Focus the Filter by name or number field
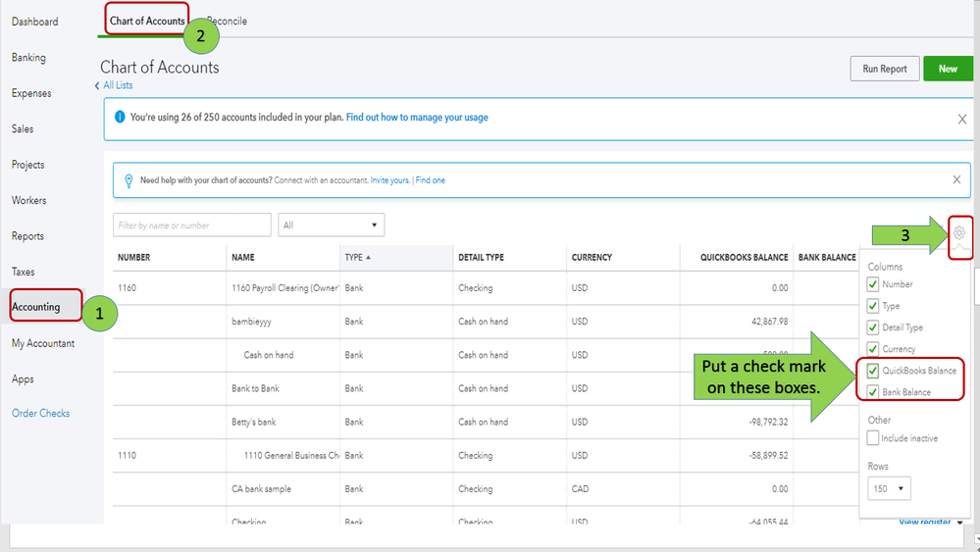Viewport: 980px width, 552px height. click(x=192, y=225)
